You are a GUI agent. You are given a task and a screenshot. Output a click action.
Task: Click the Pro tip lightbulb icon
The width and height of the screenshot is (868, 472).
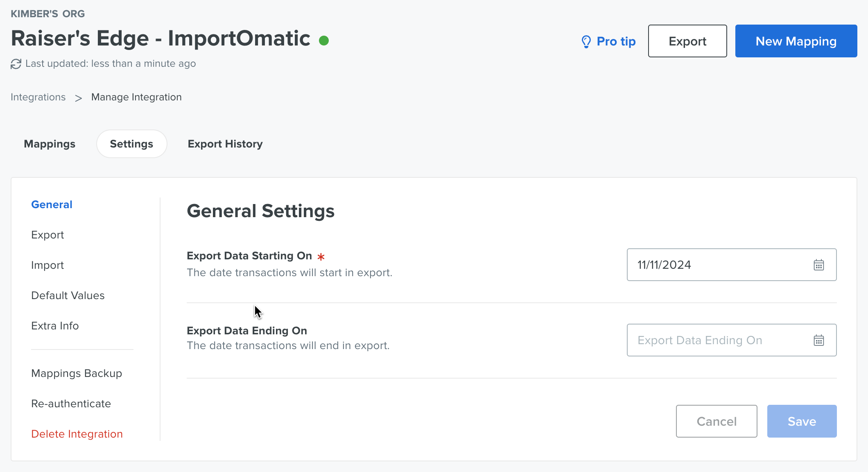pyautogui.click(x=586, y=41)
